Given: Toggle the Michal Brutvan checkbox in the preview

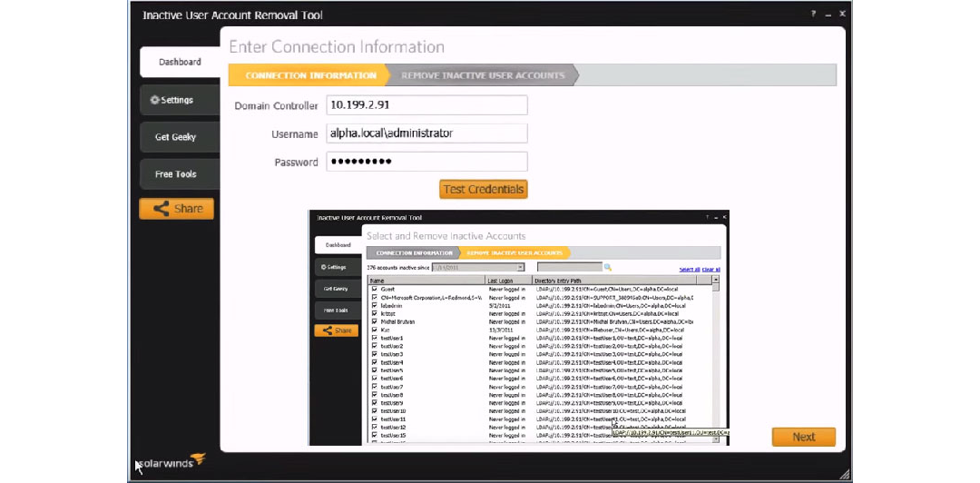Looking at the screenshot, I should click(x=375, y=321).
